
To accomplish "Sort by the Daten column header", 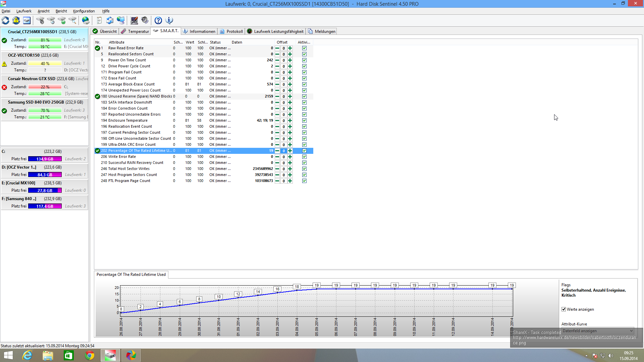I will 252,42.
